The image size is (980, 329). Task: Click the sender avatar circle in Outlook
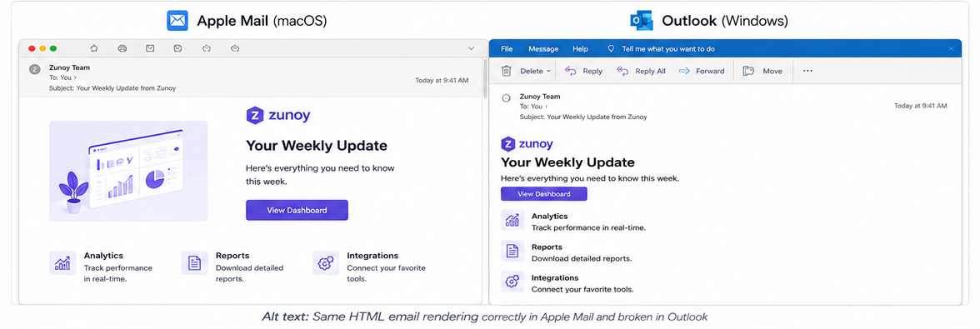[x=507, y=98]
